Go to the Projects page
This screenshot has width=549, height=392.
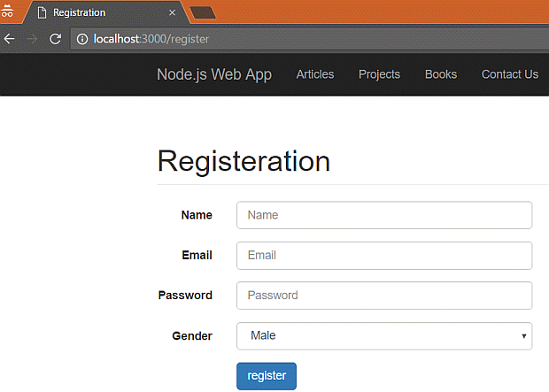click(379, 74)
